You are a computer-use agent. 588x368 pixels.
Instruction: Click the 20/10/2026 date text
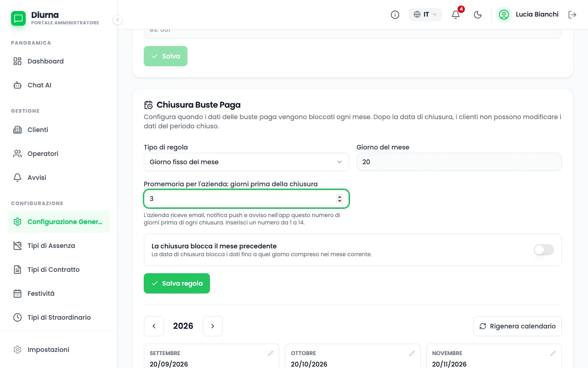point(310,364)
